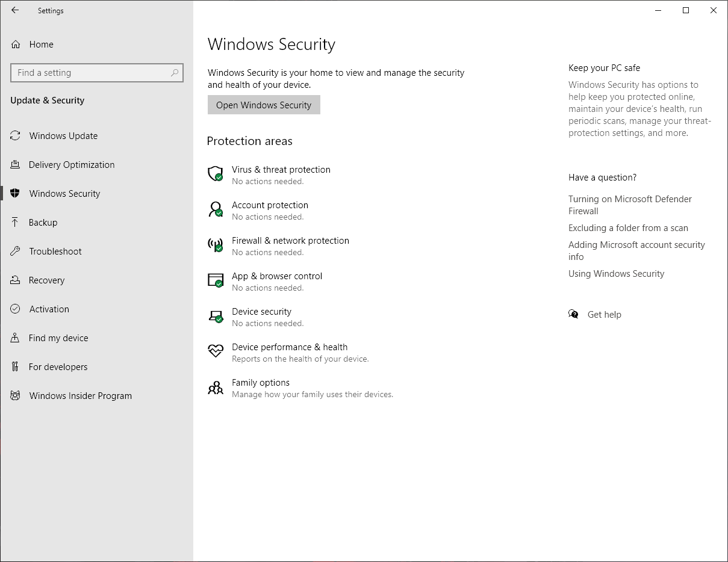Click the search magnifier icon in Find a setting
This screenshot has height=562, width=728.
tap(175, 73)
